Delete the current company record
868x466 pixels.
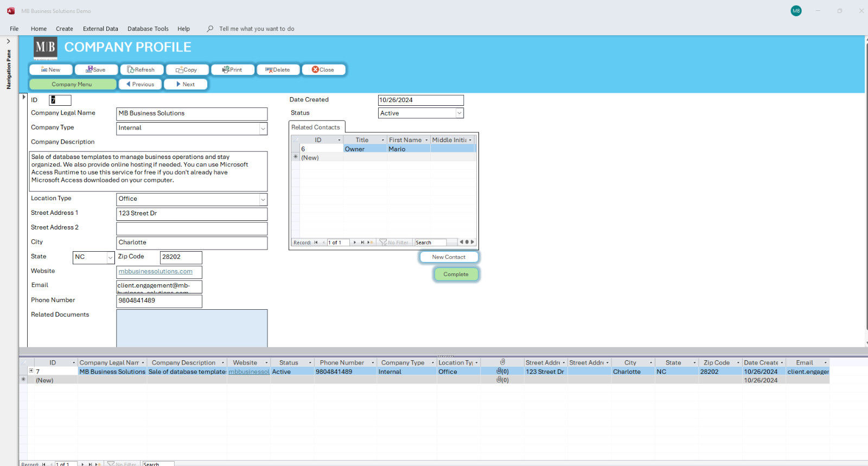[x=278, y=69]
